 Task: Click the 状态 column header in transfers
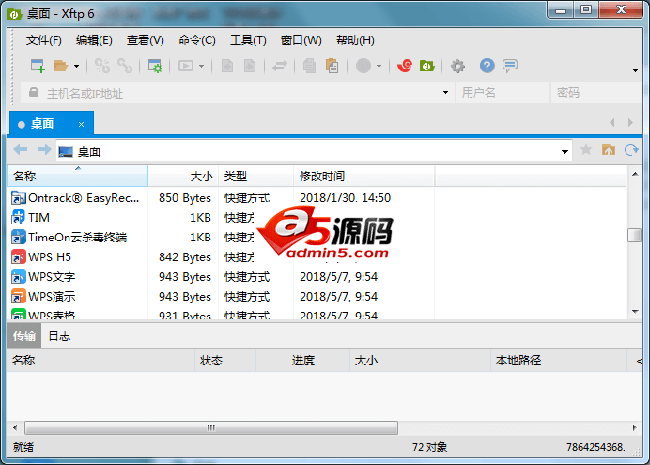pyautogui.click(x=225, y=360)
